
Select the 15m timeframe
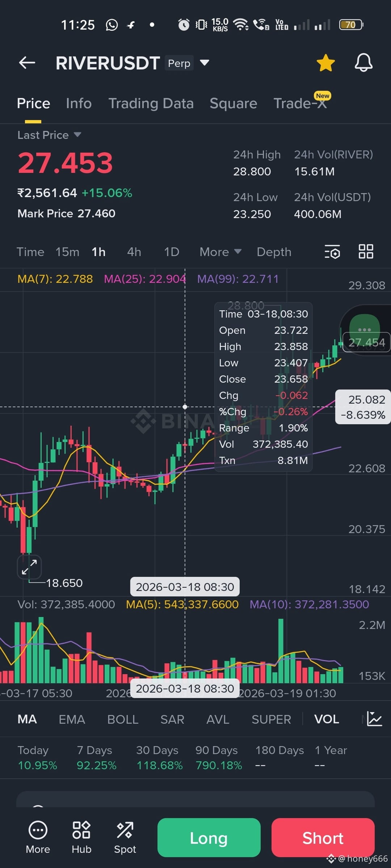(67, 252)
